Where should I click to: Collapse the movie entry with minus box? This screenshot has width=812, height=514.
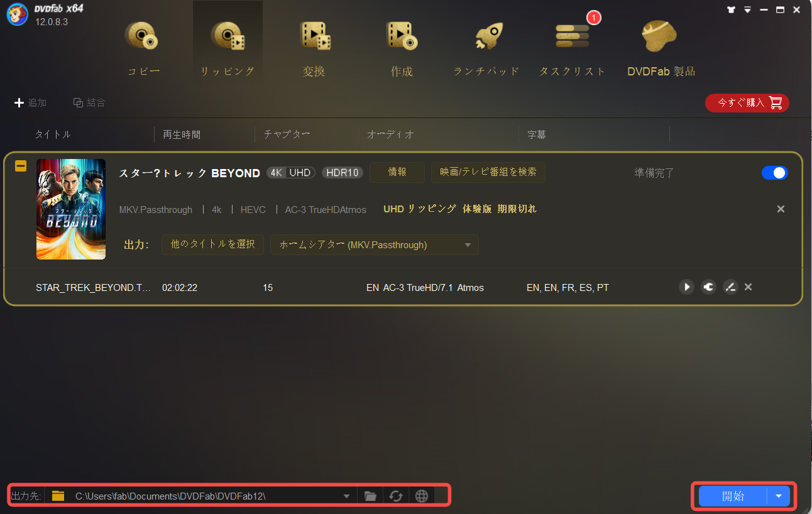coord(21,167)
